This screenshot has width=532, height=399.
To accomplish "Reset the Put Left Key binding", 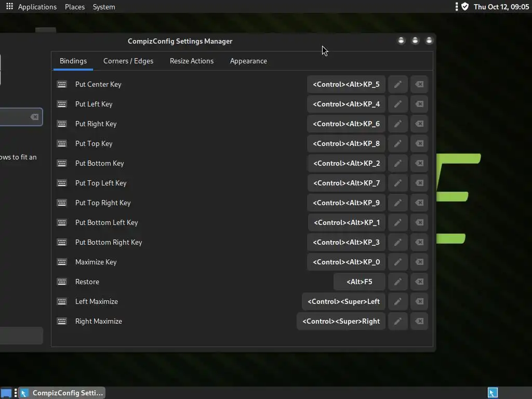I will tap(419, 104).
